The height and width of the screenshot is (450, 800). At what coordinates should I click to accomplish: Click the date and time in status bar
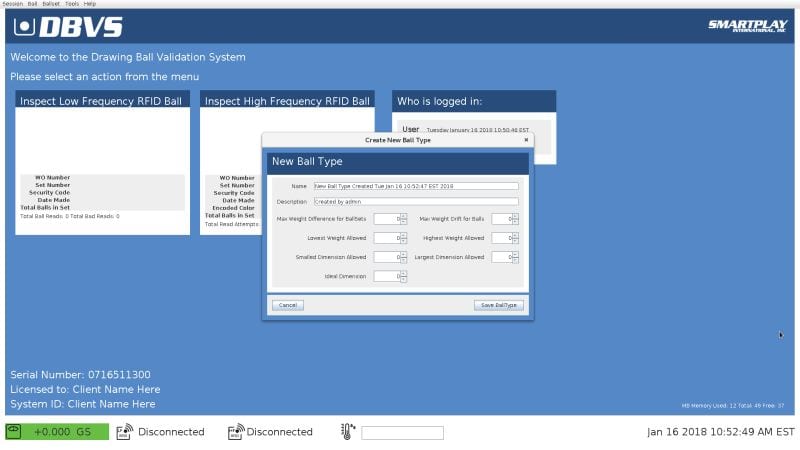coord(720,432)
